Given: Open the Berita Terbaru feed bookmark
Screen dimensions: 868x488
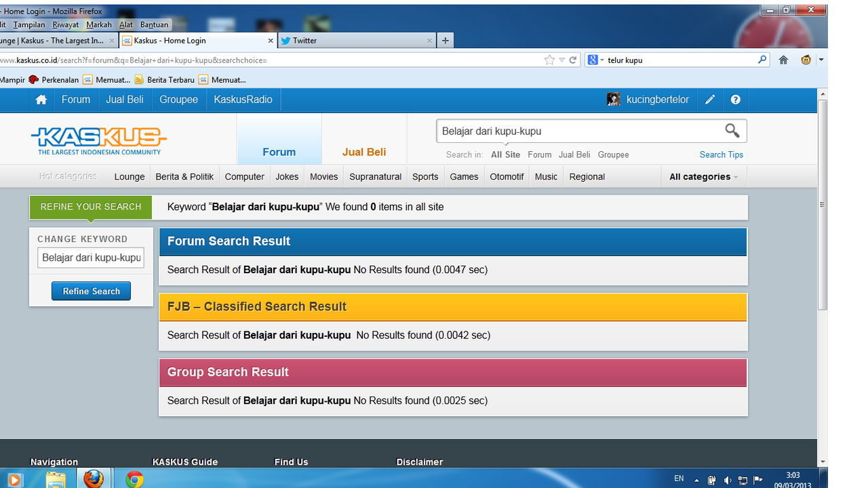Looking at the screenshot, I should pyautogui.click(x=164, y=79).
